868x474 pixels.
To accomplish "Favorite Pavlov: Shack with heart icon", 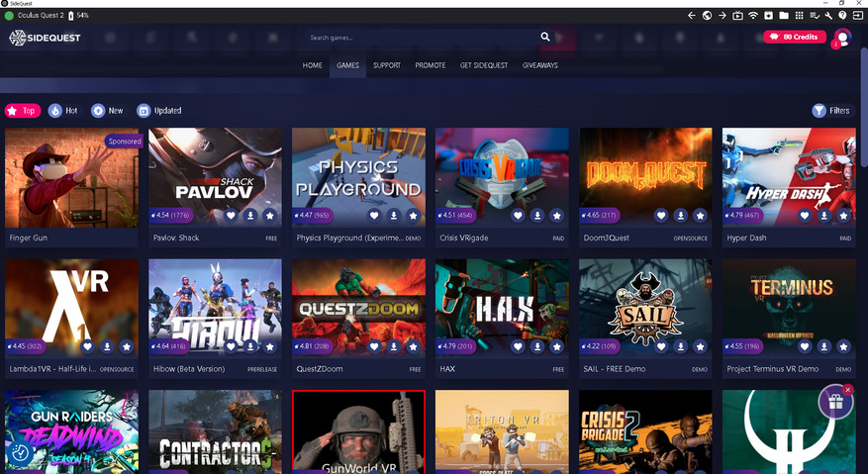I will (x=231, y=216).
